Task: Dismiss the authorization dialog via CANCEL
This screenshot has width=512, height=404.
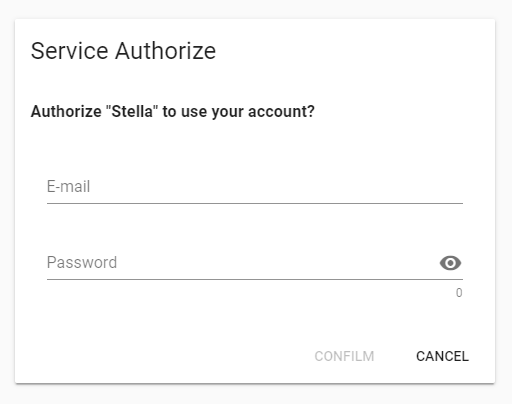Action: tap(442, 356)
